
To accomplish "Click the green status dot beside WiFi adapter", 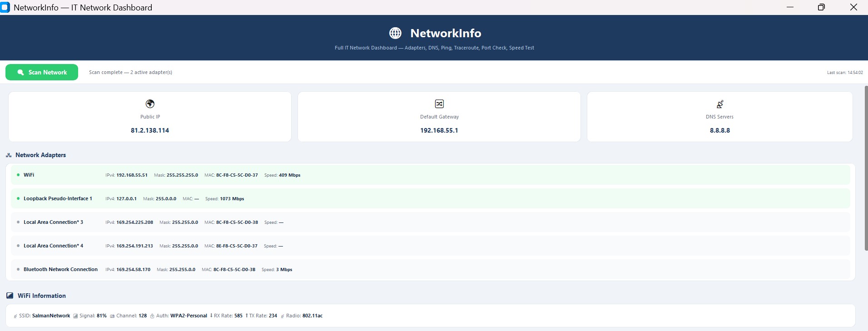I will coord(18,175).
